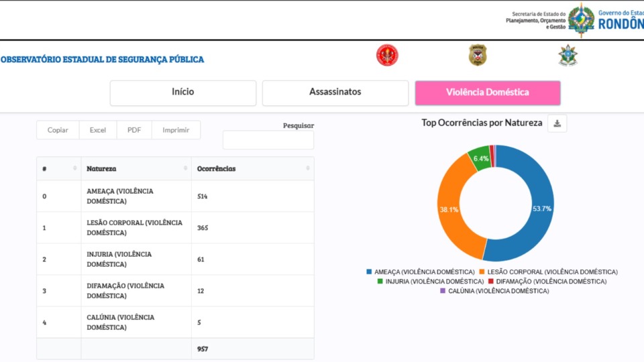Click the military police star emblem
This screenshot has width=644, height=362.
(x=568, y=56)
